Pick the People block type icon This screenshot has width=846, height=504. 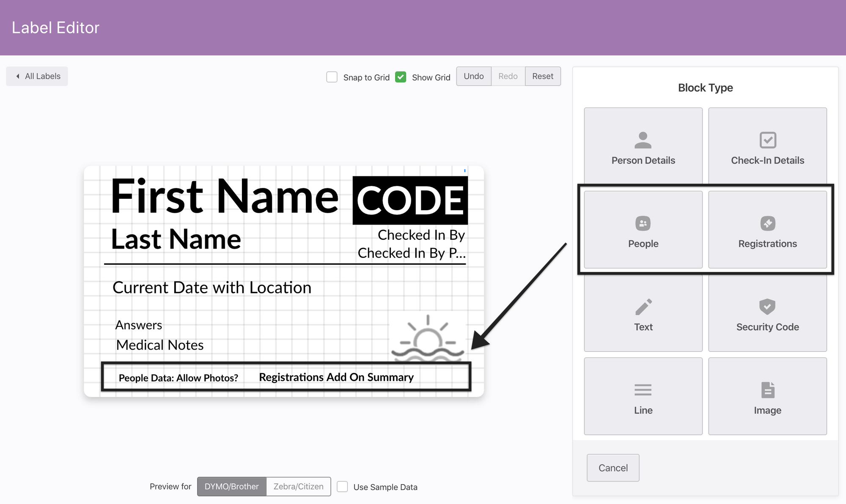[x=643, y=224]
